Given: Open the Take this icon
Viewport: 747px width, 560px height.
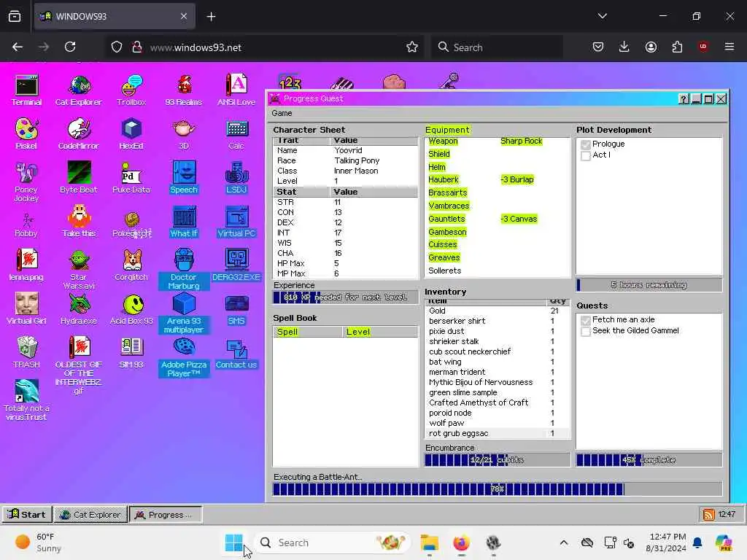Looking at the screenshot, I should coord(79,221).
